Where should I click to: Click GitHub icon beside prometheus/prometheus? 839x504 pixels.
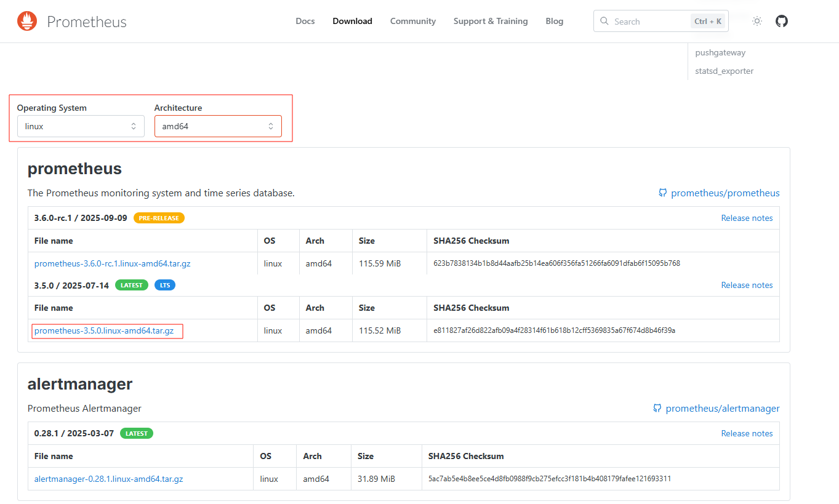coord(663,193)
